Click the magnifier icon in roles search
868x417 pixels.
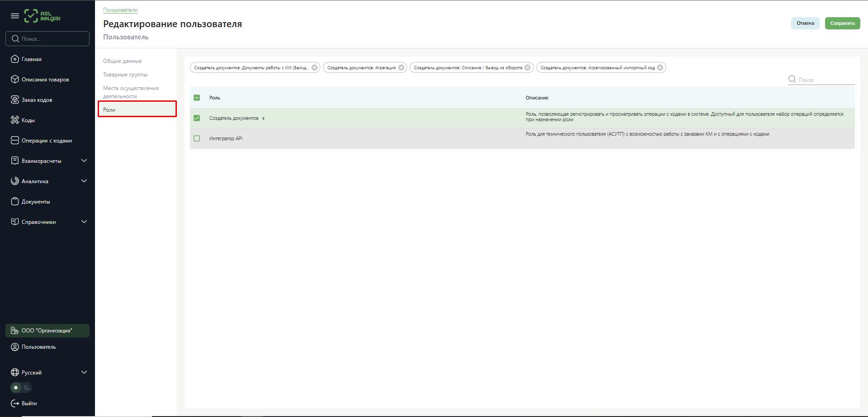pos(792,79)
